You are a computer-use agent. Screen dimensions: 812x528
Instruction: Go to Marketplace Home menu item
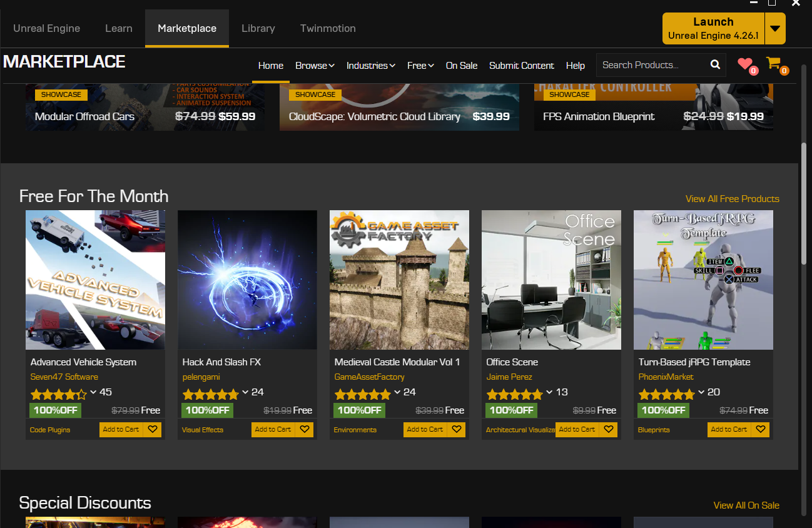coord(271,66)
